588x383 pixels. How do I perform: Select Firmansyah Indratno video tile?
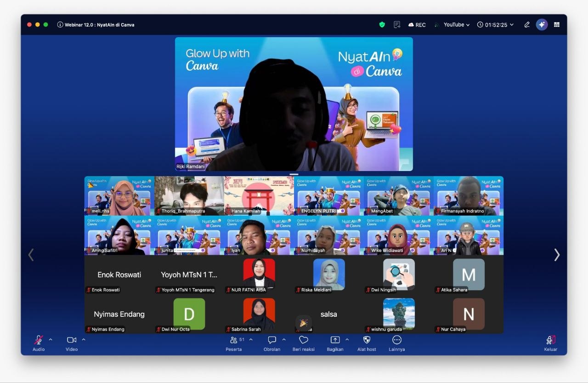click(x=469, y=196)
